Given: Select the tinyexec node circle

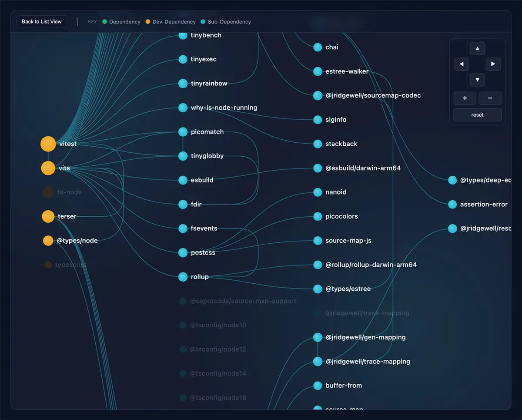Looking at the screenshot, I should click(x=183, y=59).
